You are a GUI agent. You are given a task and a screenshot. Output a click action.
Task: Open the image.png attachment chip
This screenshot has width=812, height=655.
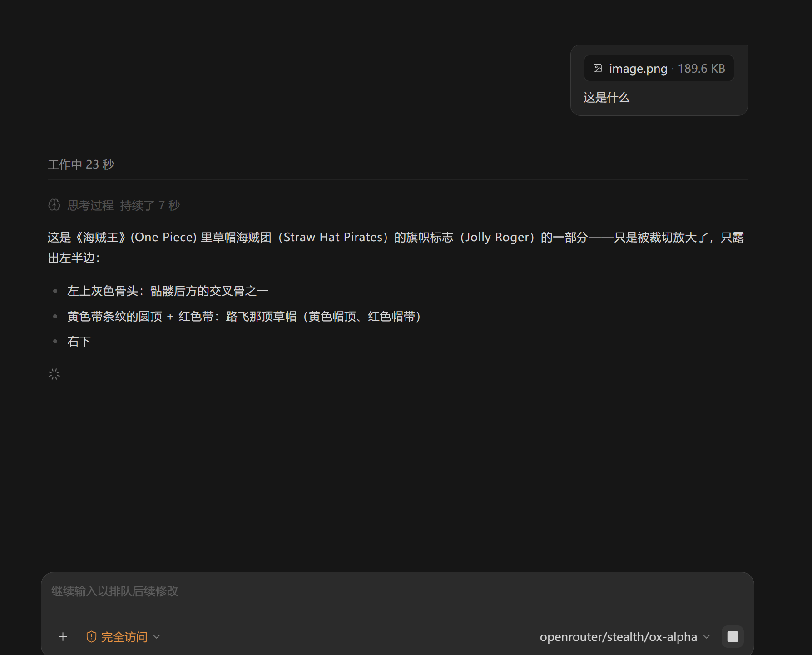pyautogui.click(x=659, y=69)
